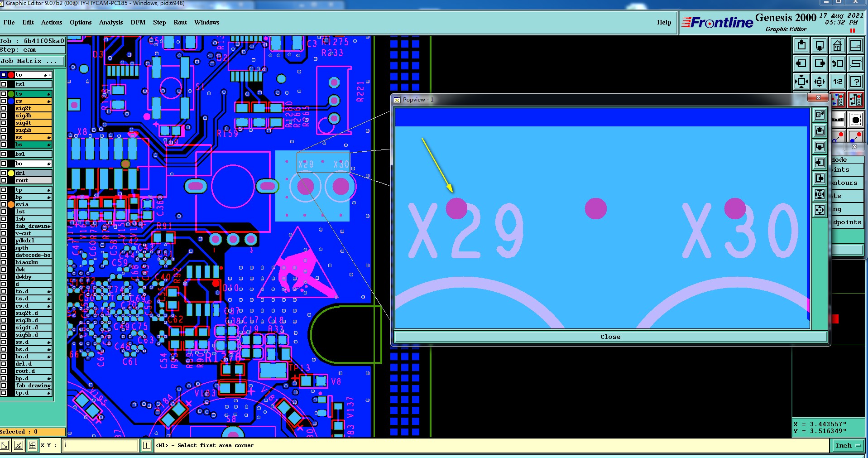Click pan left icon in Popview toolbar
The height and width of the screenshot is (458, 868).
[x=820, y=163]
